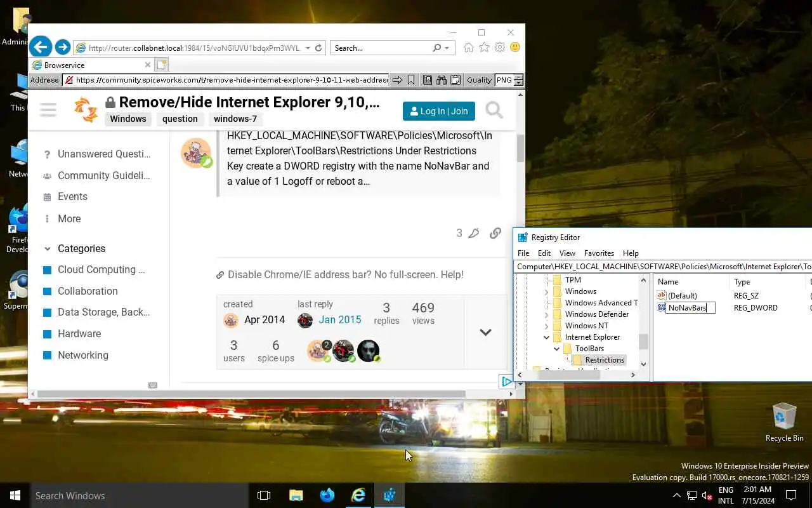This screenshot has height=508, width=812.
Task: Open the Jan 2015 last reply link
Action: coord(340,320)
